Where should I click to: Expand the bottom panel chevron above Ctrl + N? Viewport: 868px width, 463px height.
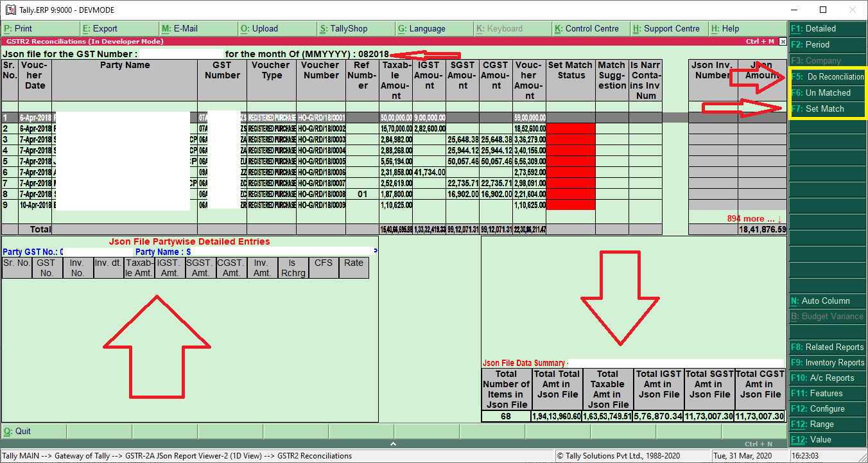click(x=393, y=444)
